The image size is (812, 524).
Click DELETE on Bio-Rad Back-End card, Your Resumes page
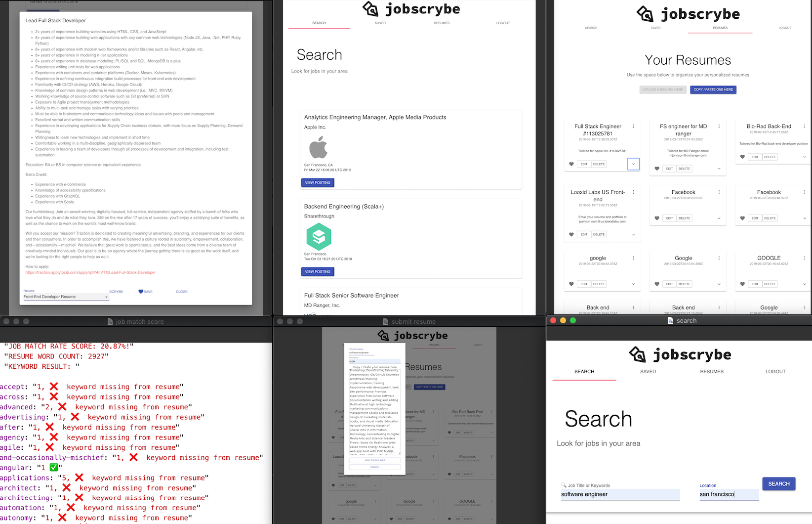(x=770, y=157)
